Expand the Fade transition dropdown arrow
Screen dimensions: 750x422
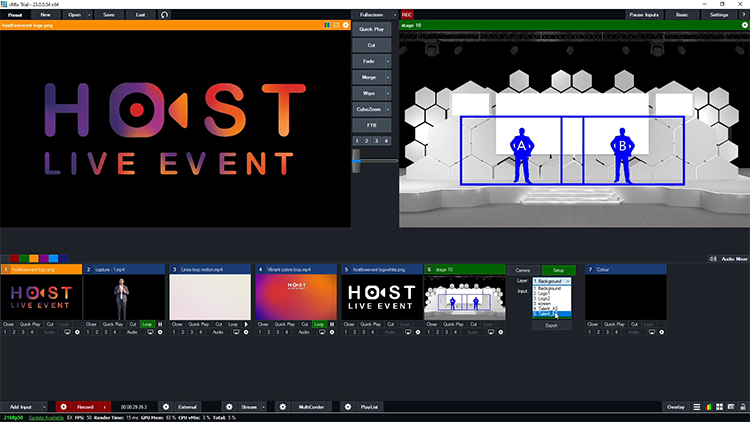coord(388,62)
